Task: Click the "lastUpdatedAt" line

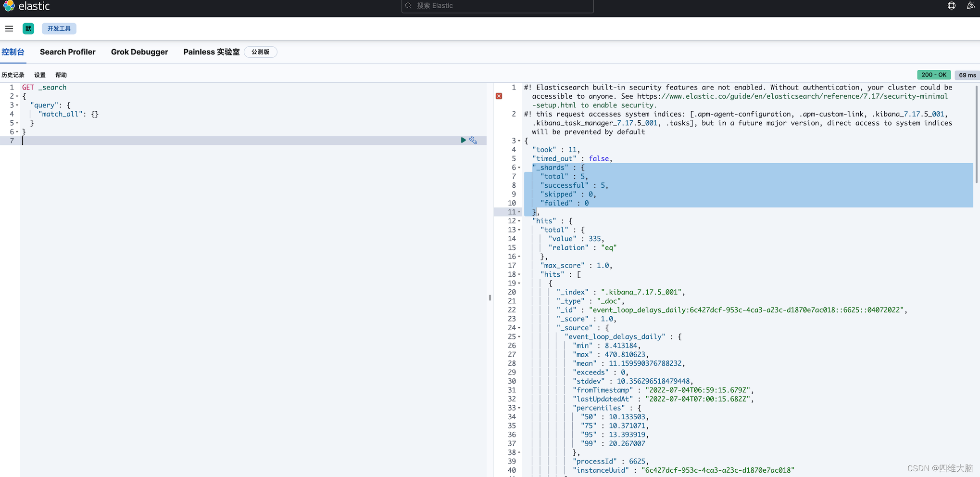Action: (x=663, y=399)
